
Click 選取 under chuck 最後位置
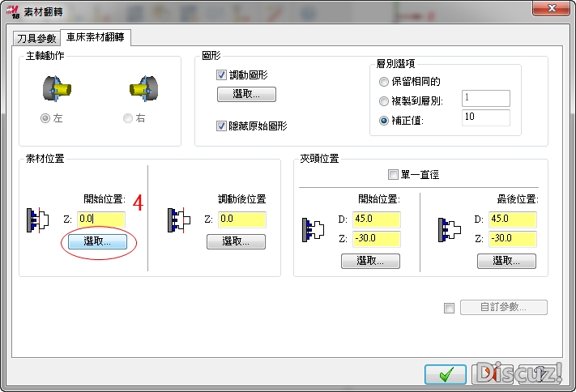coord(506,262)
